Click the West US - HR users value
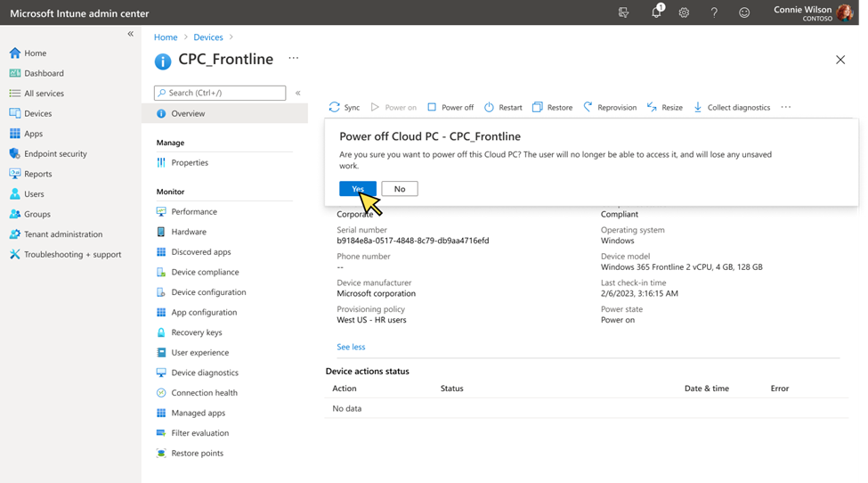868x483 pixels. tap(371, 320)
